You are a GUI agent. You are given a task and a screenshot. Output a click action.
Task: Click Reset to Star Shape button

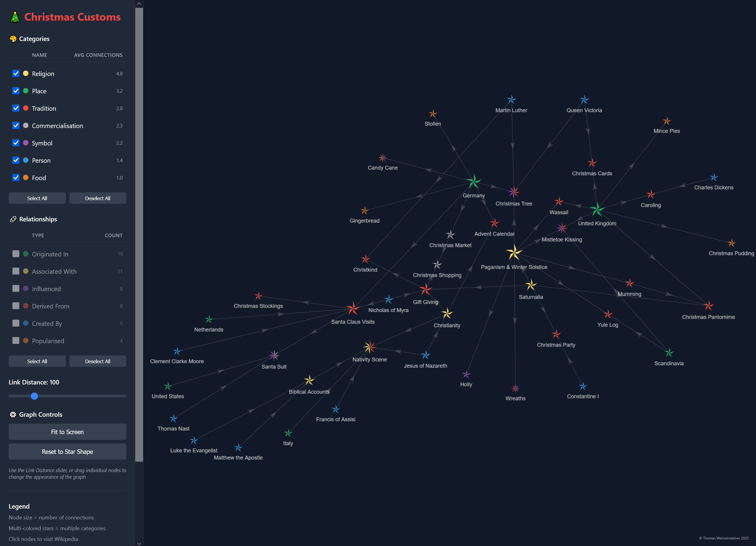67,451
